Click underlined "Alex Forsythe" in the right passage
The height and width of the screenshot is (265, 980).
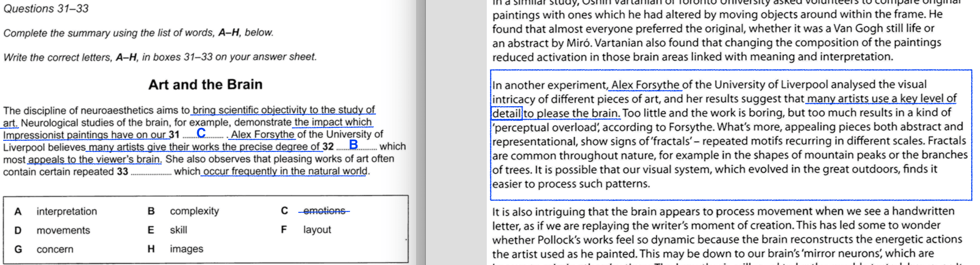[x=645, y=85]
